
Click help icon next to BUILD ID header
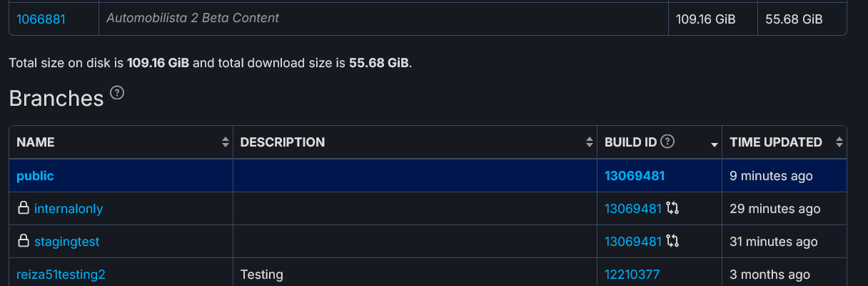[667, 142]
